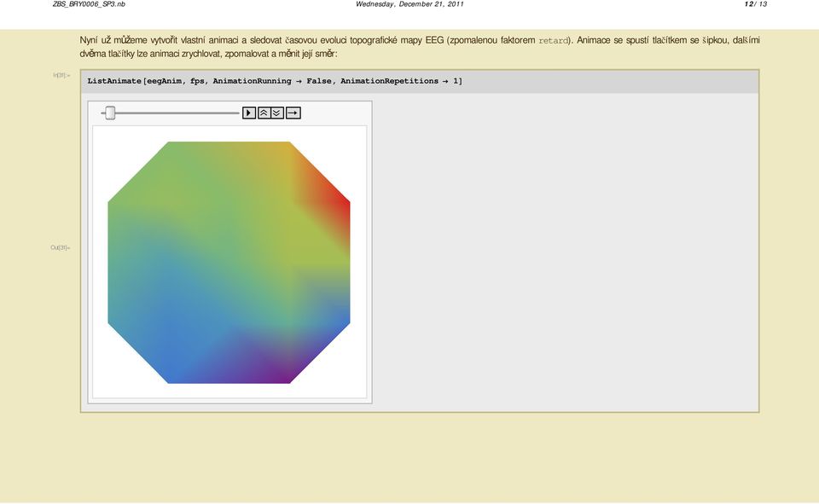Click AnimationRepetitions option in the code
This screenshot has height=504, width=819.
pos(390,81)
